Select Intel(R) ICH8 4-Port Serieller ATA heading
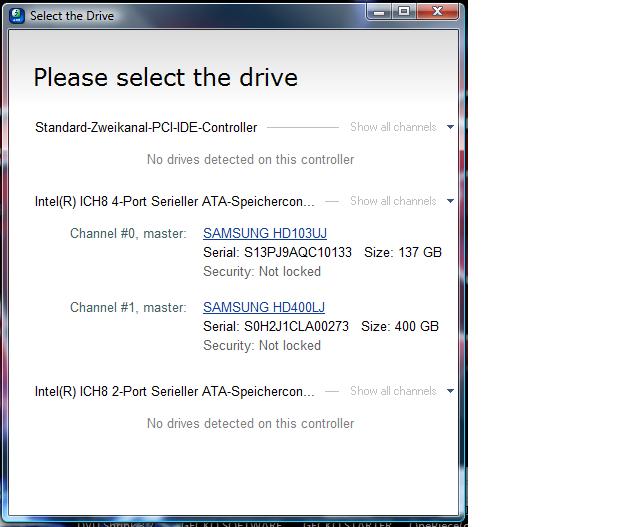This screenshot has height=527, width=640. pyautogui.click(x=175, y=201)
